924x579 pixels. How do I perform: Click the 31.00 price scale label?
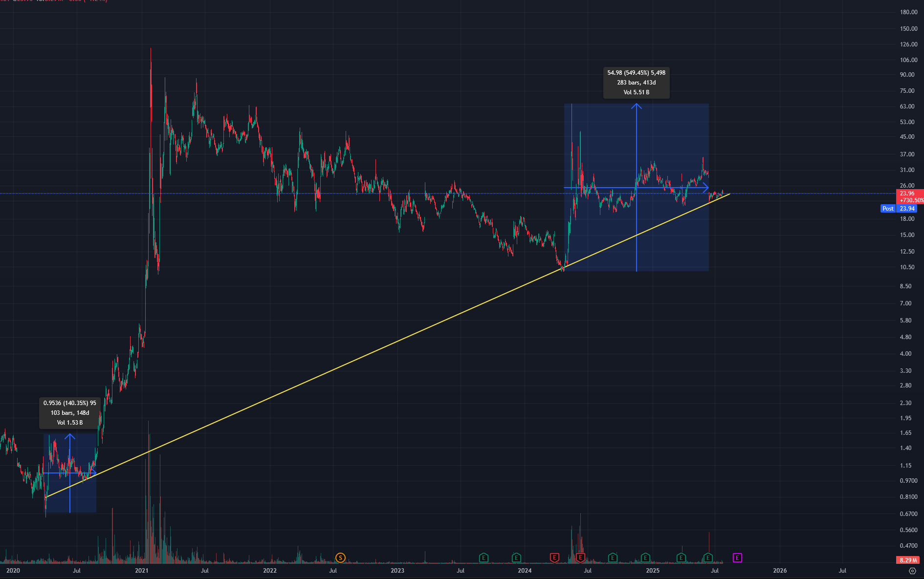(907, 170)
